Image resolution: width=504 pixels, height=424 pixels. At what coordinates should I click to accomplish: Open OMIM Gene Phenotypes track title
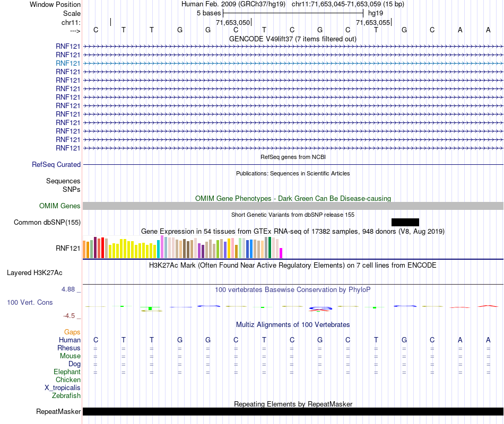(293, 199)
